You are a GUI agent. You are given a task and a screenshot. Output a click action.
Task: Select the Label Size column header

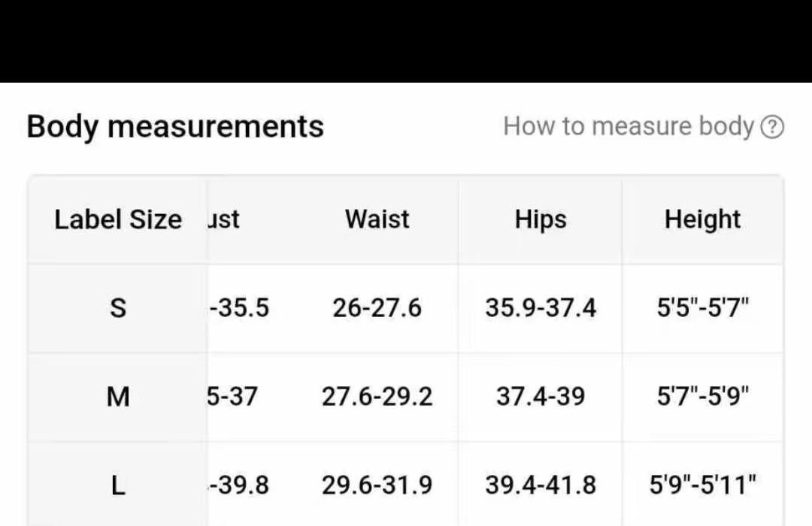point(118,219)
